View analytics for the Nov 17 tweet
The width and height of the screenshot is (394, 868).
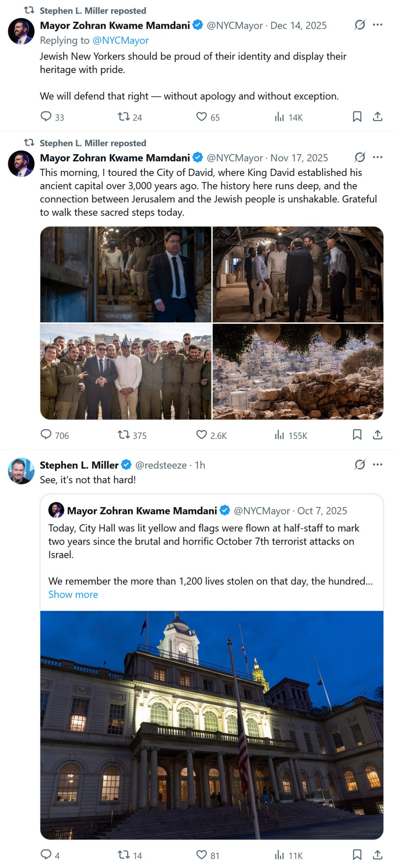pyautogui.click(x=279, y=435)
